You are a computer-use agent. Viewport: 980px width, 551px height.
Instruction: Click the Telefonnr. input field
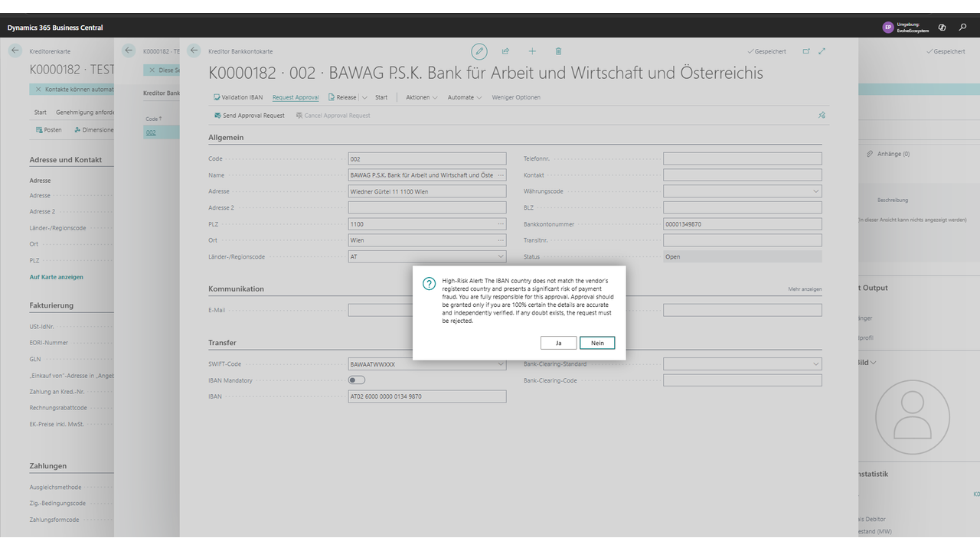click(743, 159)
